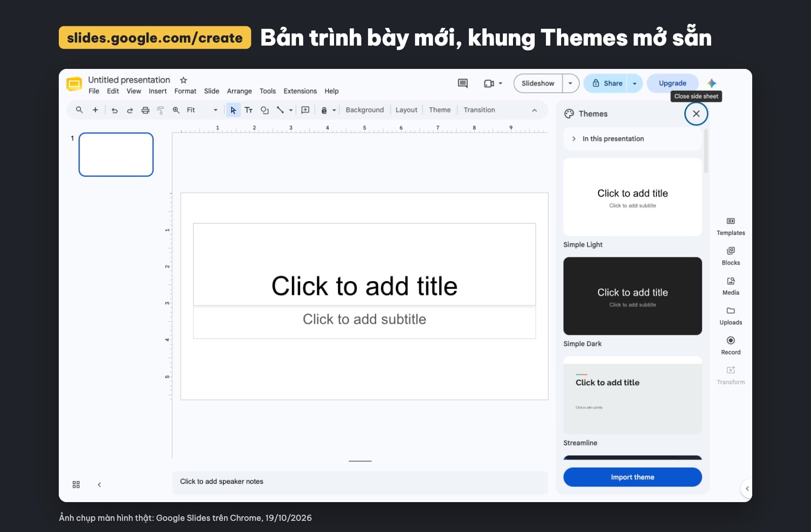The height and width of the screenshot is (532, 811).
Task: Open the View menu
Action: pos(134,91)
